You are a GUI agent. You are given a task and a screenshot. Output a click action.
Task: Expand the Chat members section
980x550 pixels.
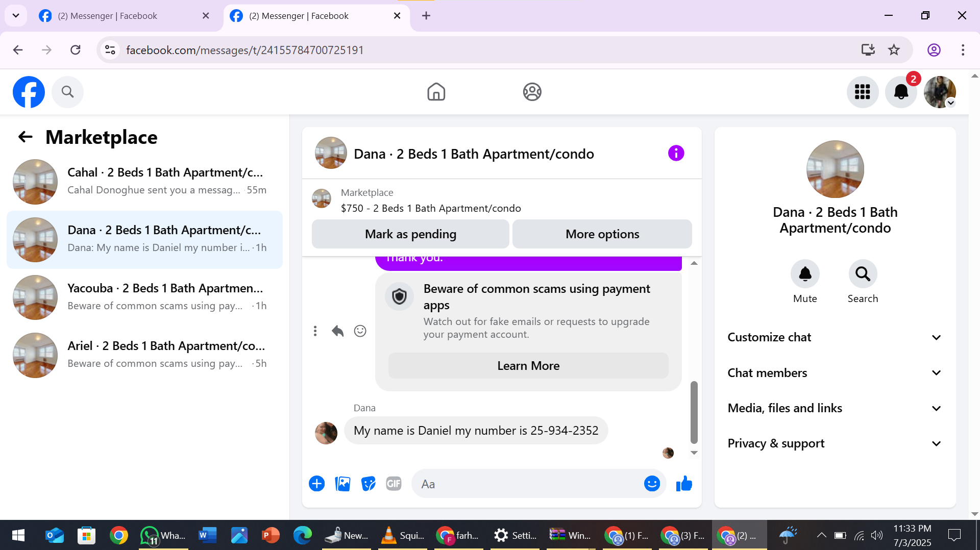click(x=834, y=373)
